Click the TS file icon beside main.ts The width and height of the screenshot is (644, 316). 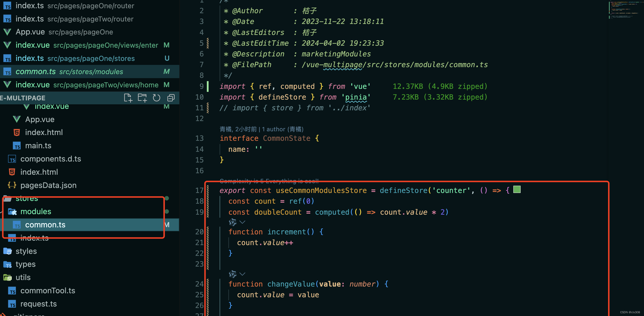pyautogui.click(x=17, y=146)
